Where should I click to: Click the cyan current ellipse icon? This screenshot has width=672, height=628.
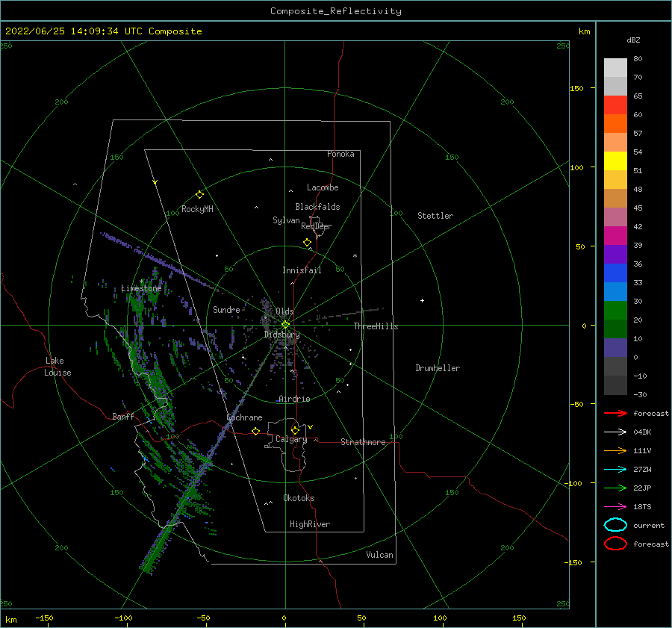(615, 525)
